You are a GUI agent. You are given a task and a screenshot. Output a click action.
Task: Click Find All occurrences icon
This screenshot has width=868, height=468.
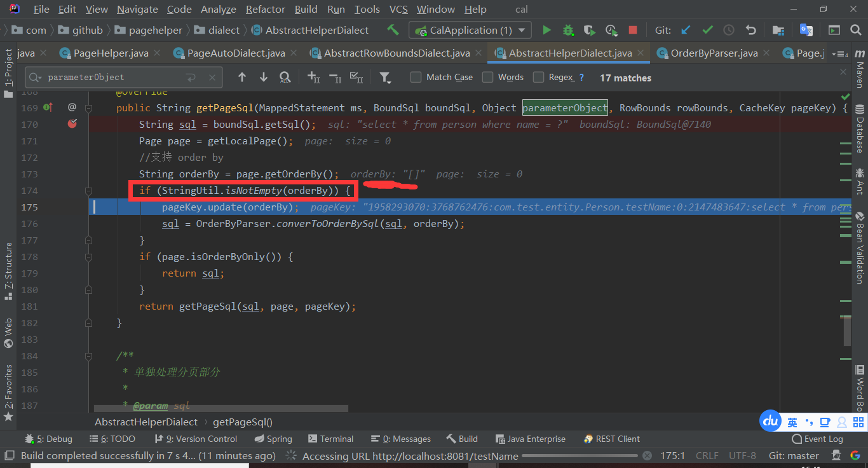[x=285, y=78]
